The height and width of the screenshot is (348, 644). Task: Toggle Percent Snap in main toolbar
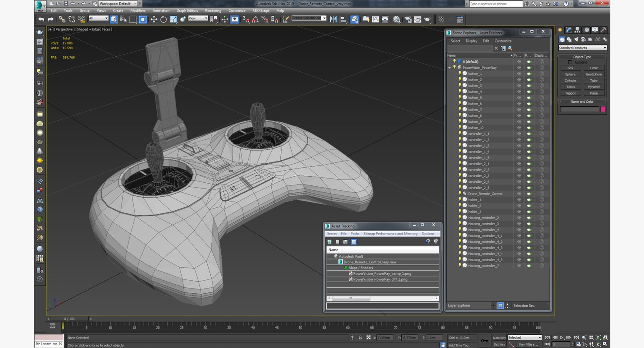pyautogui.click(x=265, y=19)
